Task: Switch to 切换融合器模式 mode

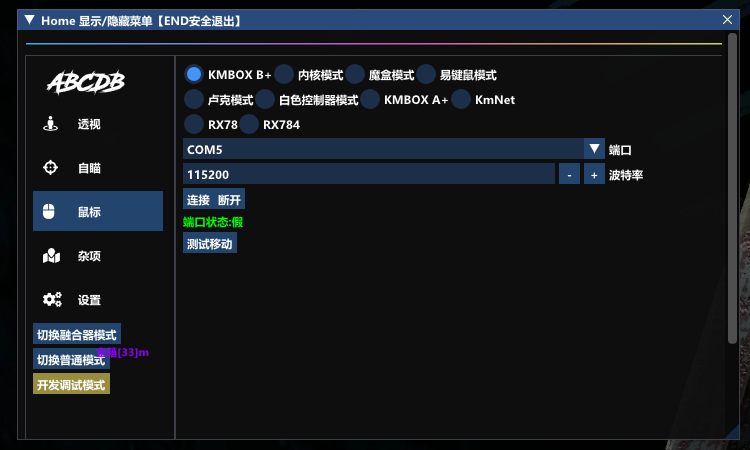Action: (77, 335)
